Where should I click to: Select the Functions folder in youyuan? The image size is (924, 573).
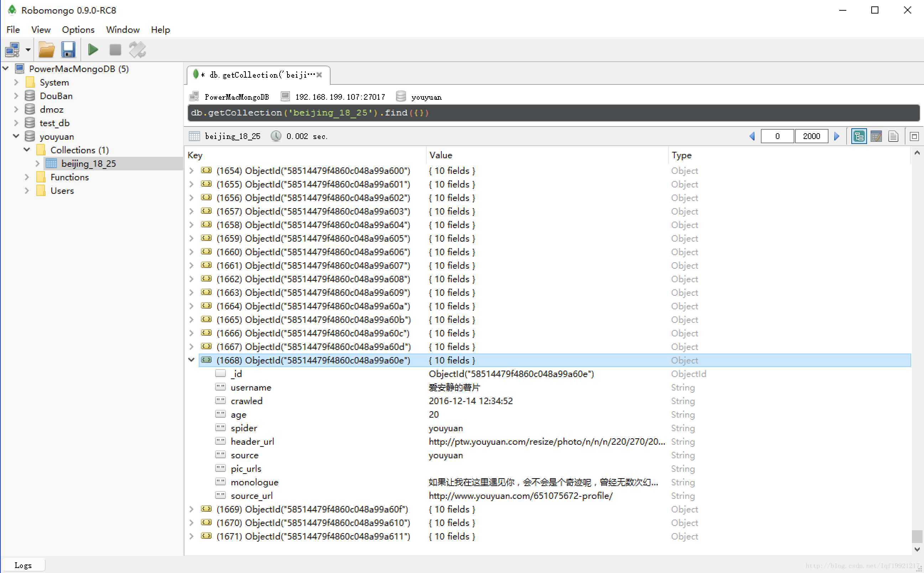(x=69, y=177)
